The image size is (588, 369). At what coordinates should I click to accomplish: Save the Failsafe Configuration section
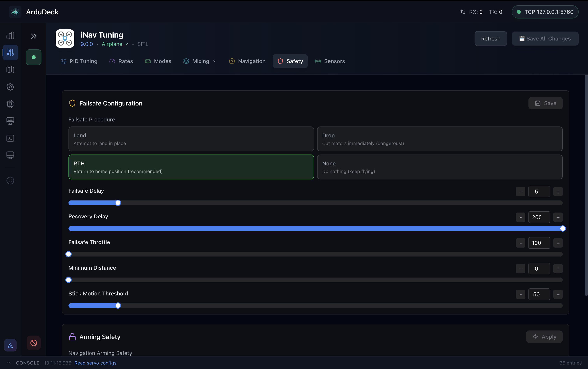(545, 103)
